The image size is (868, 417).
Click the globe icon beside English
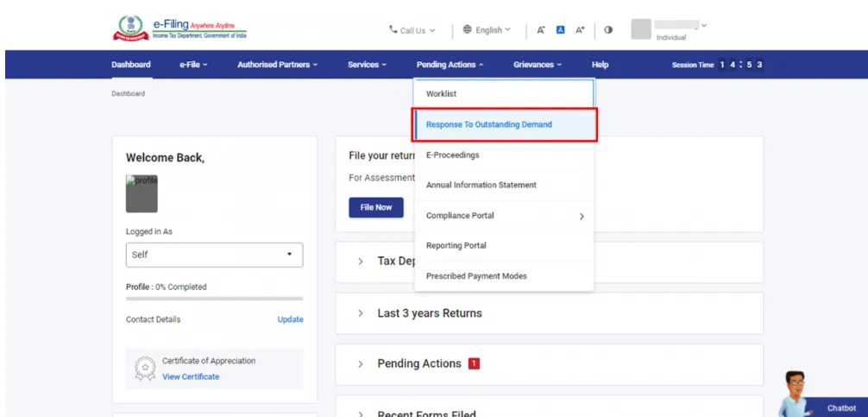467,29
